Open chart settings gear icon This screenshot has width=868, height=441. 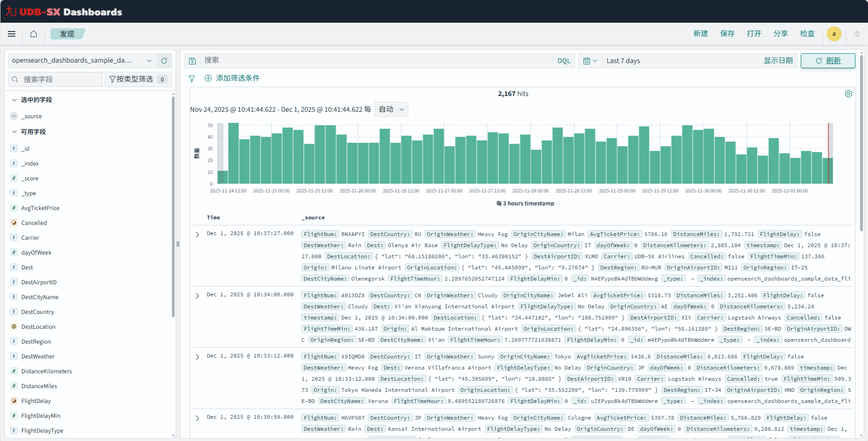tap(848, 94)
